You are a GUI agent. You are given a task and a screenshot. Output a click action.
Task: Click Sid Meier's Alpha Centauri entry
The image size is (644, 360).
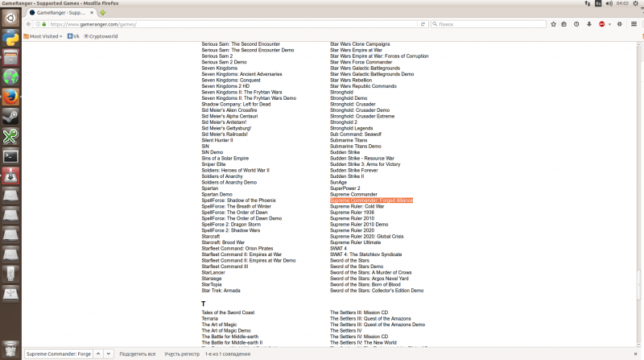(x=229, y=116)
